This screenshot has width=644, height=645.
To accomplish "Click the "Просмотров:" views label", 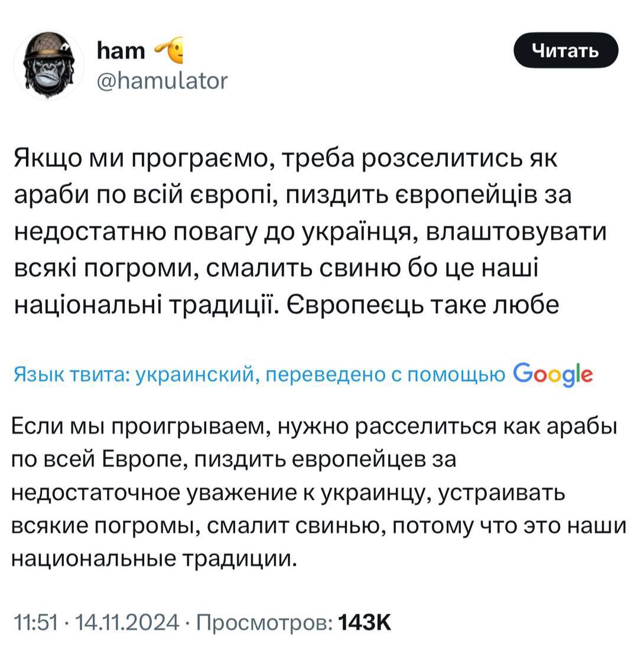I will [265, 622].
